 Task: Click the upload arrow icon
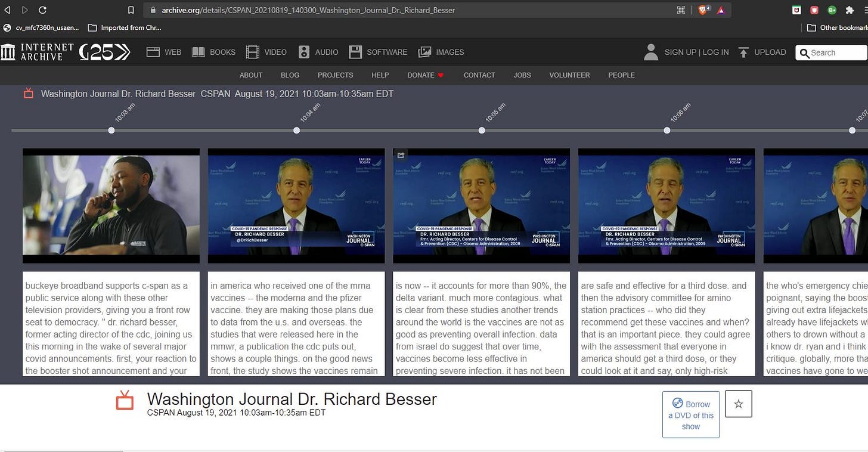click(743, 52)
